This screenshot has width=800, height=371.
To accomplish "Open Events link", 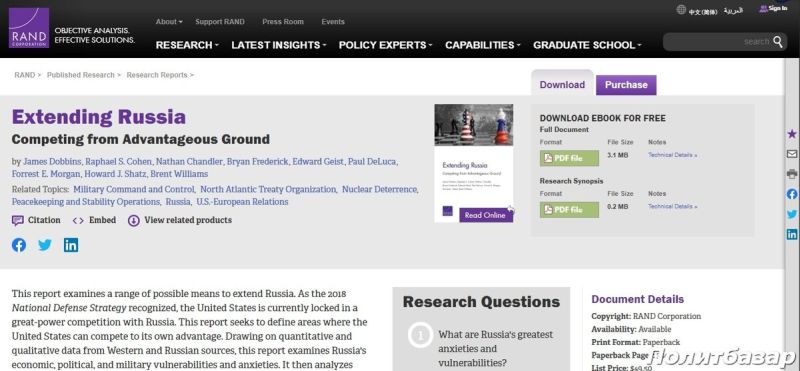I will [333, 22].
